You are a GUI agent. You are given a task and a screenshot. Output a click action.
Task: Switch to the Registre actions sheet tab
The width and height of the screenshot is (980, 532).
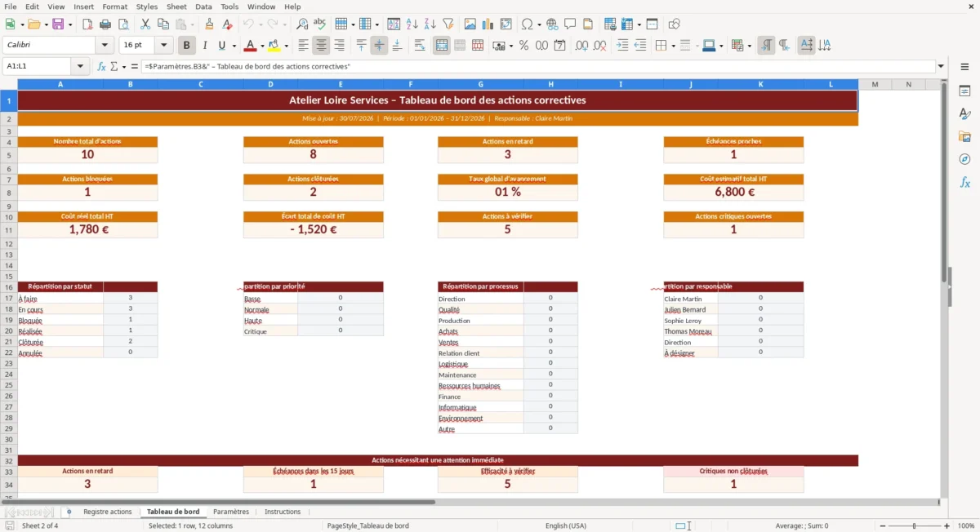click(x=107, y=512)
